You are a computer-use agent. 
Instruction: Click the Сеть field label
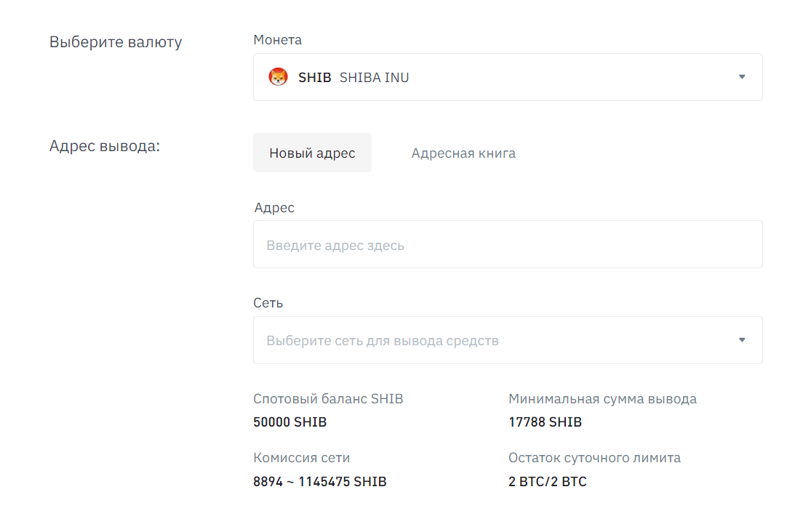click(x=268, y=303)
